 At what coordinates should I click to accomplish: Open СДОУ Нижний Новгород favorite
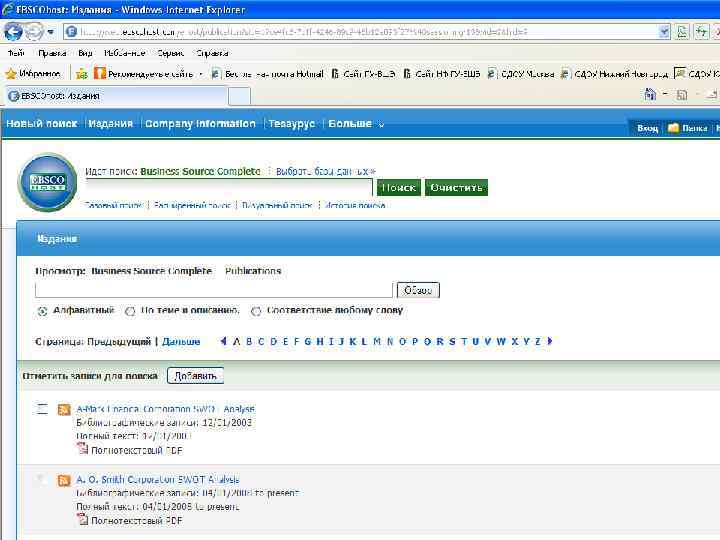click(x=614, y=73)
